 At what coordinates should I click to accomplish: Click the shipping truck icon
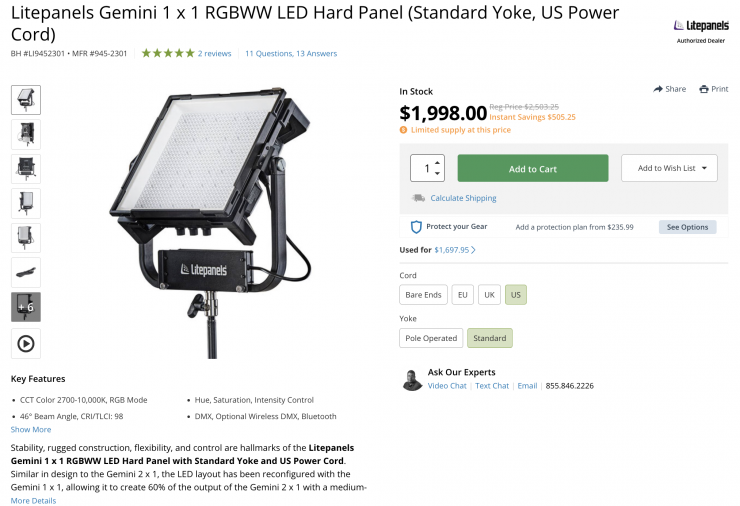[418, 198]
